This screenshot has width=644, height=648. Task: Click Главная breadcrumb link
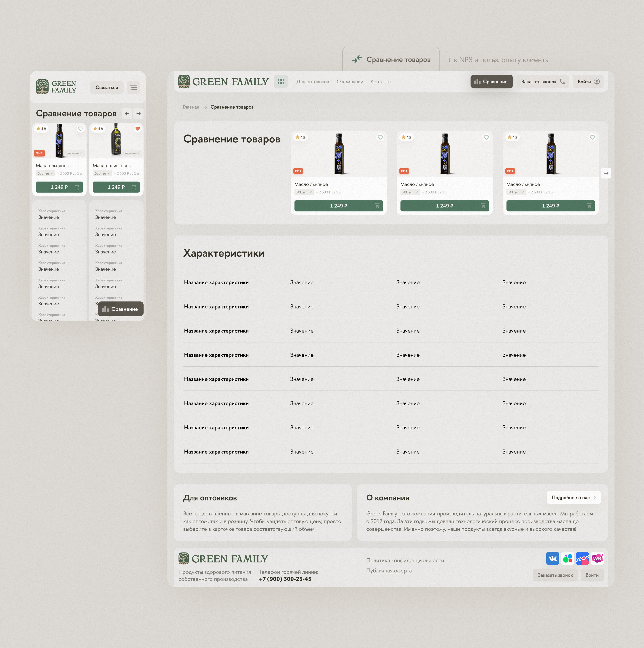click(x=191, y=107)
